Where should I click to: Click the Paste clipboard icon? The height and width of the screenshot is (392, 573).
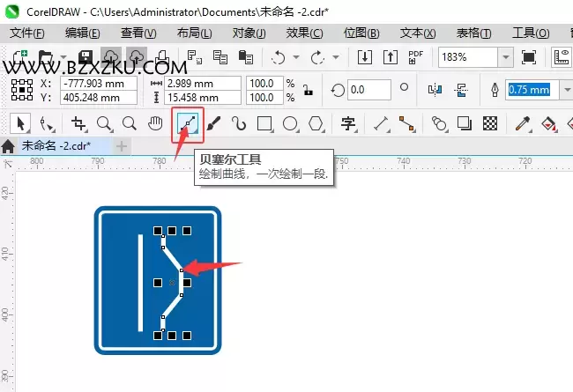point(246,57)
